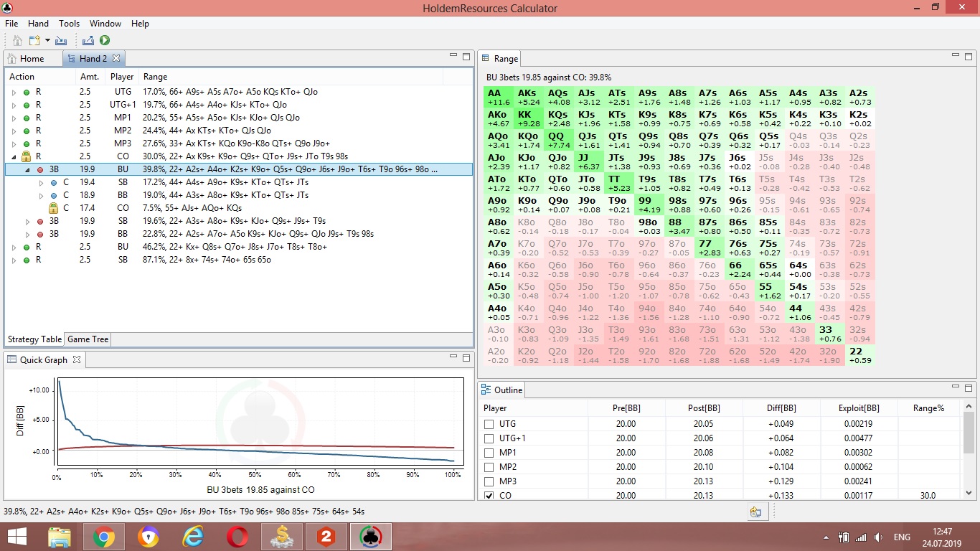Minimize the Quick Graph panel

(453, 357)
